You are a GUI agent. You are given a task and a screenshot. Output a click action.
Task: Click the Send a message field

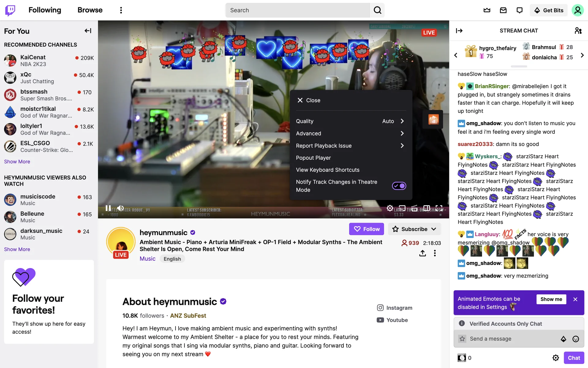pyautogui.click(x=511, y=339)
